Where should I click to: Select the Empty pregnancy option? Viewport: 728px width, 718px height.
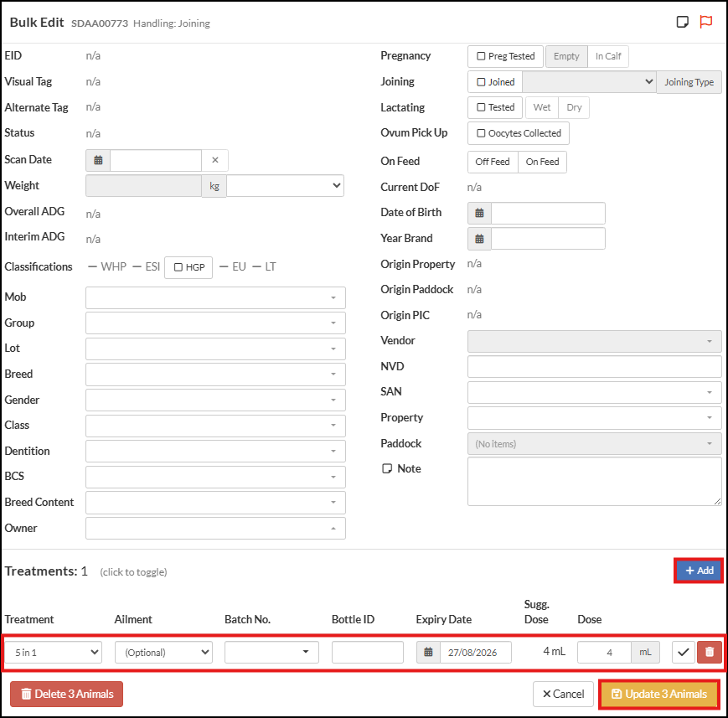(x=566, y=56)
